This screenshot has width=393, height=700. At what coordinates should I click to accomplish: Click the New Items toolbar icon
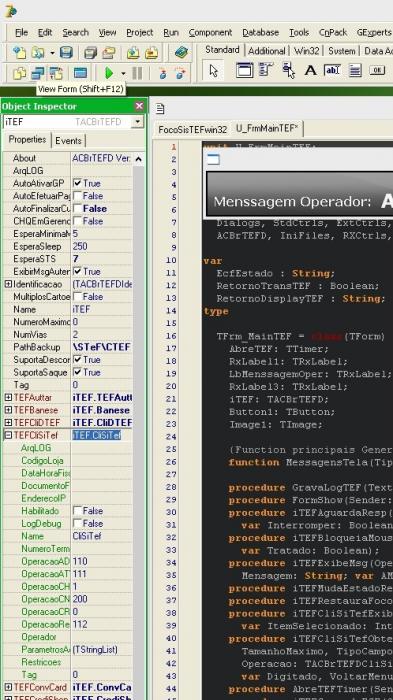(19, 53)
